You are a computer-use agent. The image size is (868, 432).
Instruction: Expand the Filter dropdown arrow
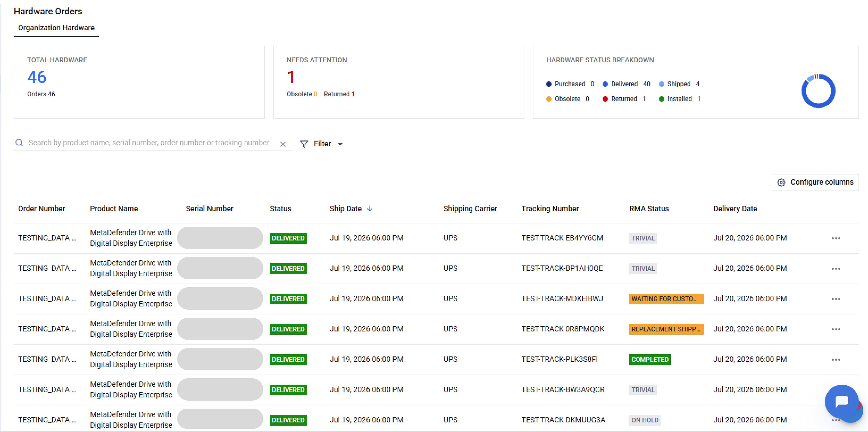pos(340,144)
